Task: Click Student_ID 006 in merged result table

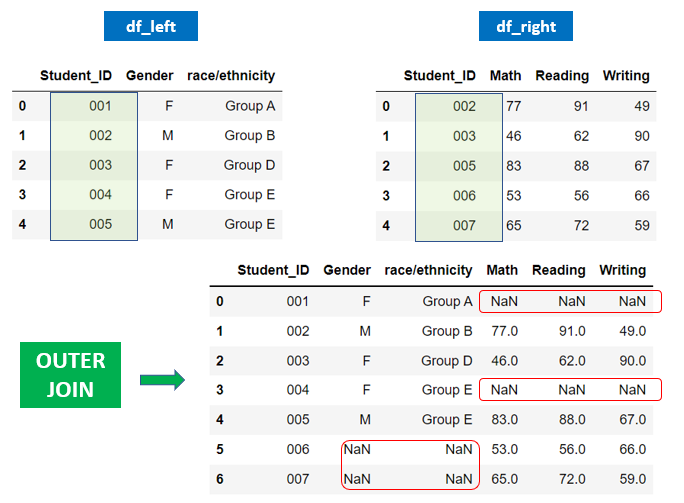Action: coord(298,450)
